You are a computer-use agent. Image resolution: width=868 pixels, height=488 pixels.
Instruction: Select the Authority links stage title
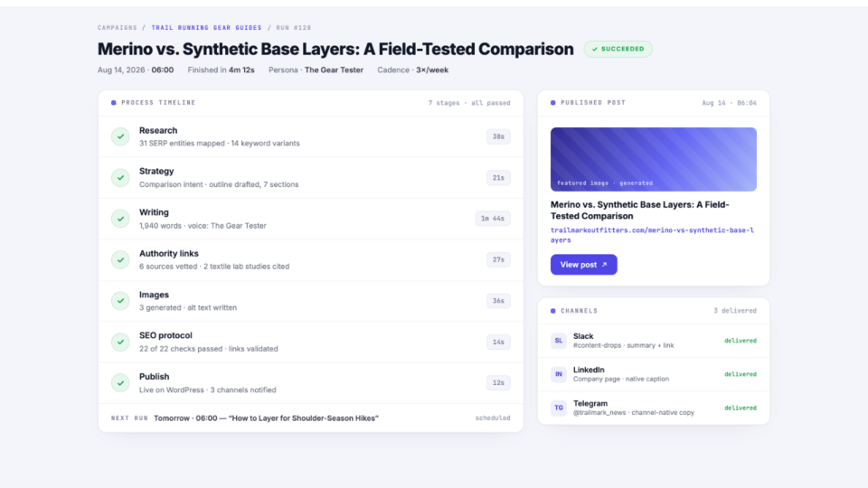coord(169,253)
